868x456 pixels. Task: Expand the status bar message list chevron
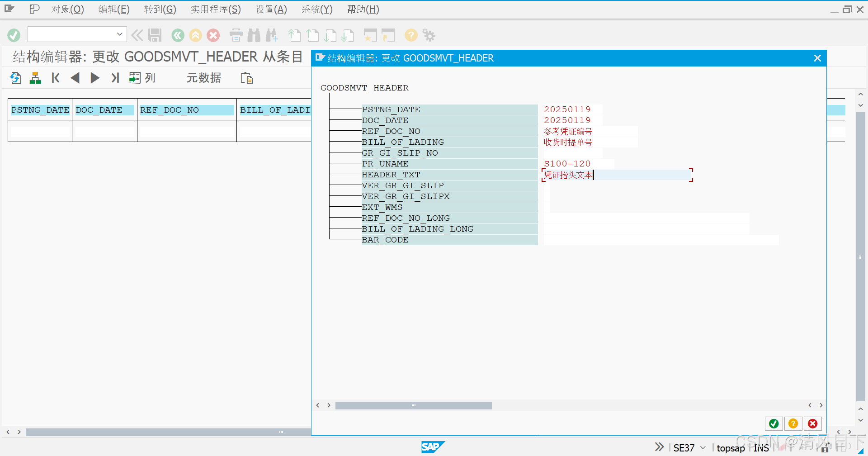coord(659,447)
